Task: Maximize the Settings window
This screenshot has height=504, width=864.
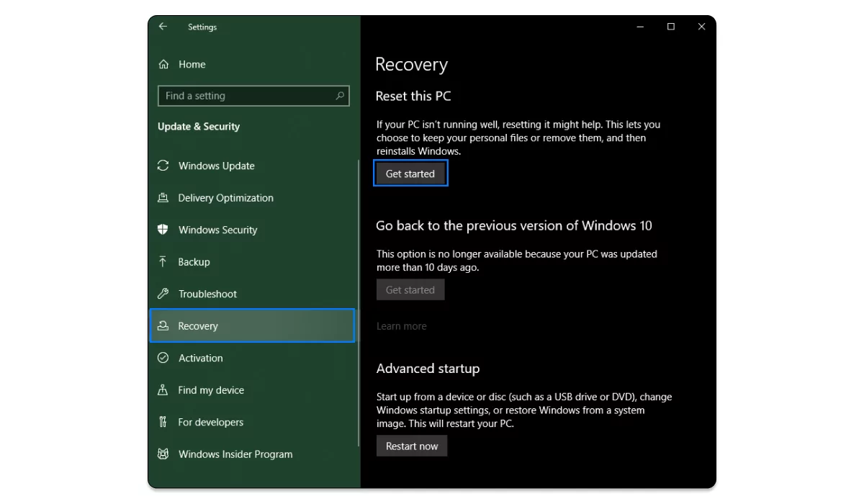Action: pyautogui.click(x=670, y=27)
